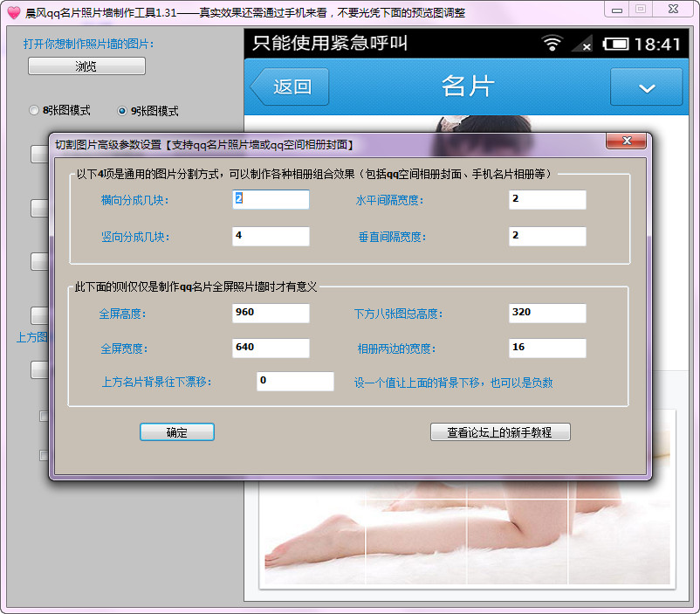Open the dropdown arrow beside 名片 title
Screen dimensions: 700x614
coord(646,86)
